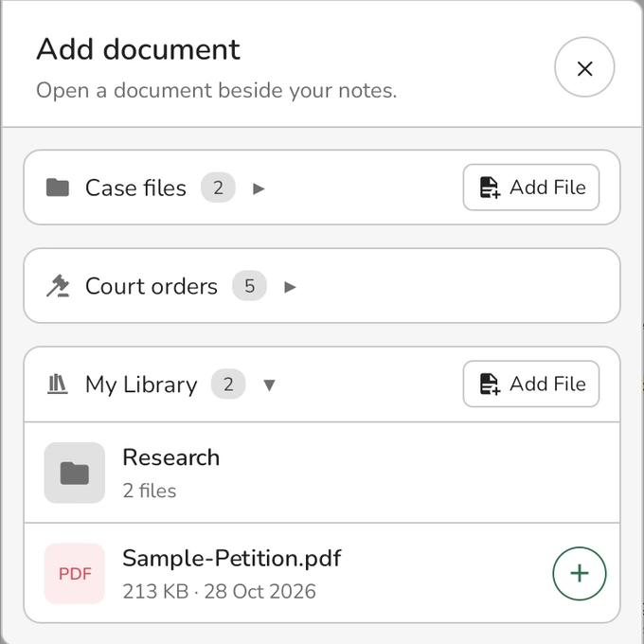Collapse the My Library section arrow

(x=269, y=385)
